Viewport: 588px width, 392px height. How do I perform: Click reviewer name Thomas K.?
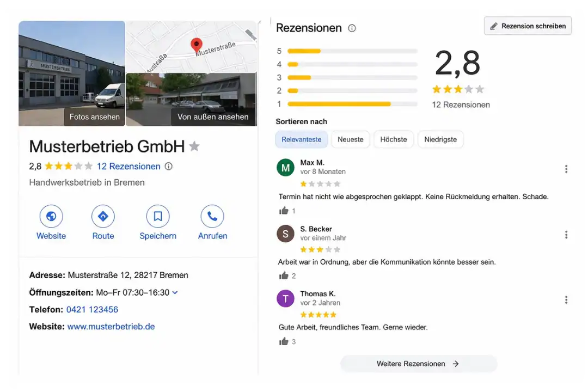click(317, 293)
